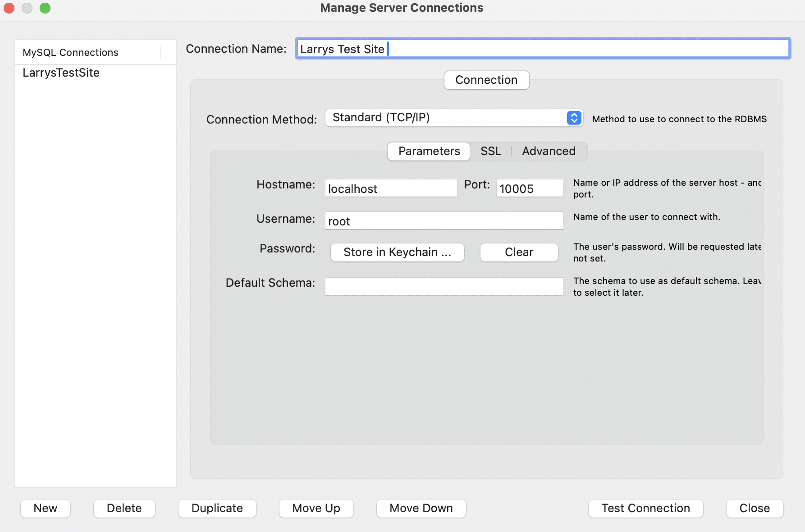Viewport: 805px width, 532px height.
Task: Open the Connection Method dropdown
Action: tap(453, 118)
